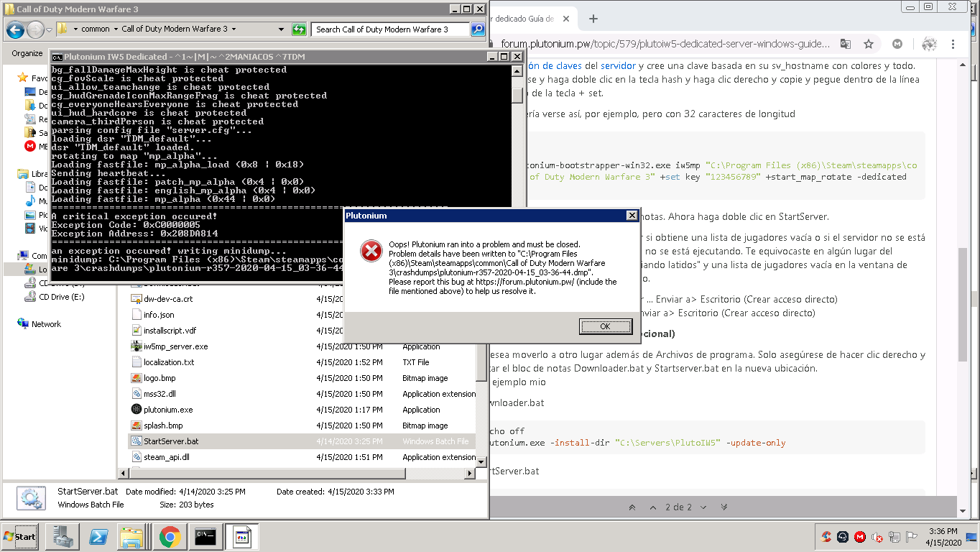Click the Explorer address bar folder icon
The image size is (980, 552).
click(x=63, y=29)
